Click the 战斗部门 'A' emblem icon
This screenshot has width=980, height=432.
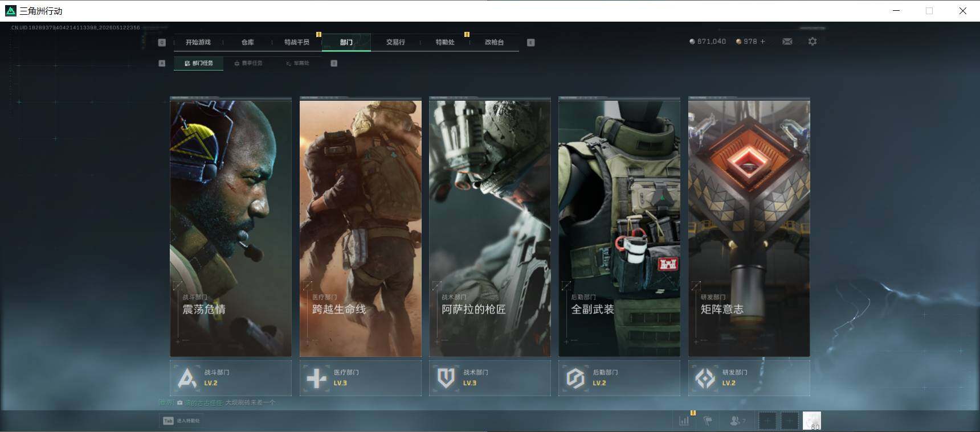coord(187,378)
